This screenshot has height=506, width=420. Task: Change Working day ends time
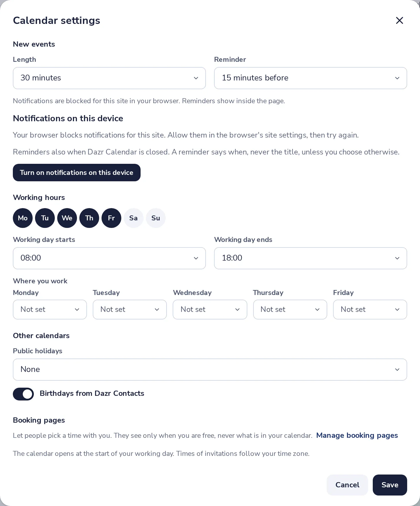point(311,258)
